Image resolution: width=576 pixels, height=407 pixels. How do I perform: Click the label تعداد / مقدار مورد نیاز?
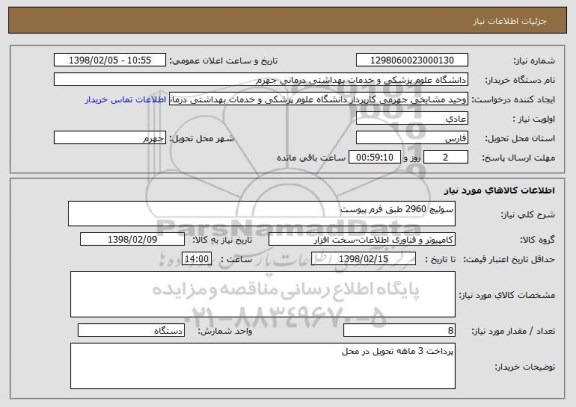point(513,331)
